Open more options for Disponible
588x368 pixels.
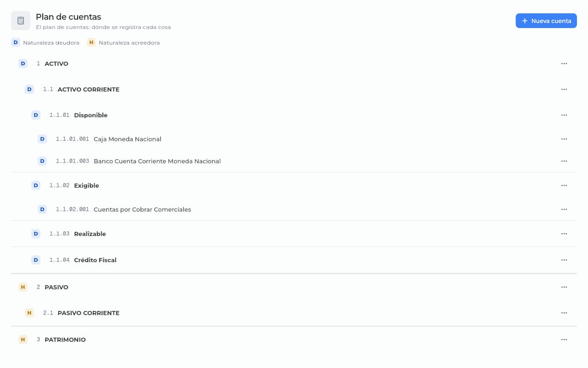point(564,115)
